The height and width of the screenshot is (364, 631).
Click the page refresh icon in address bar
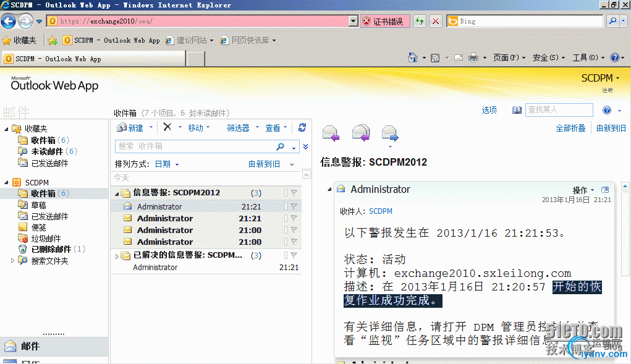[420, 21]
